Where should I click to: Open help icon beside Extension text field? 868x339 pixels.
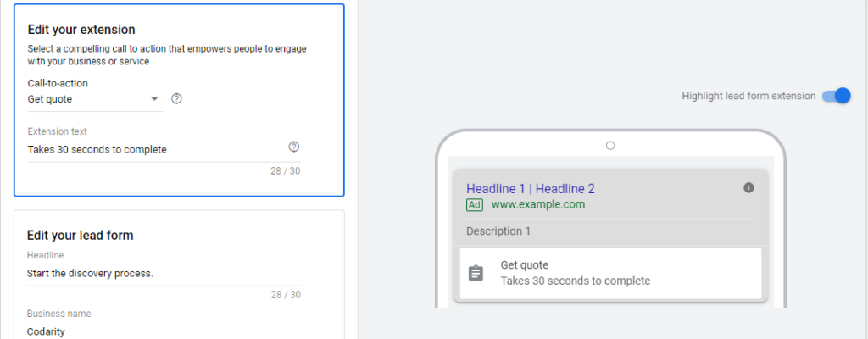click(294, 147)
